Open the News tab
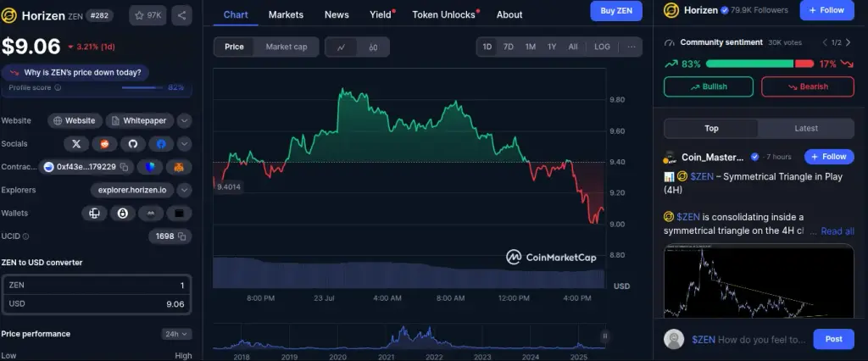This screenshot has width=868, height=361. tap(337, 15)
